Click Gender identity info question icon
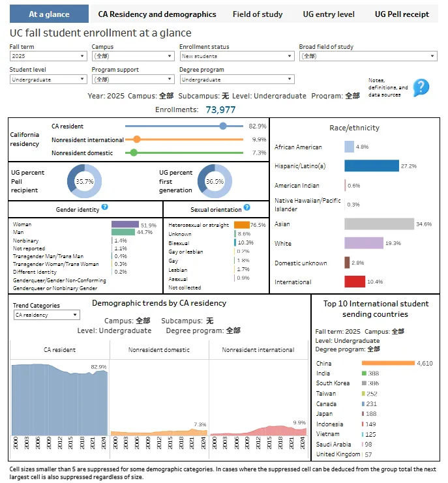This screenshot has width=448, height=483. (x=104, y=208)
